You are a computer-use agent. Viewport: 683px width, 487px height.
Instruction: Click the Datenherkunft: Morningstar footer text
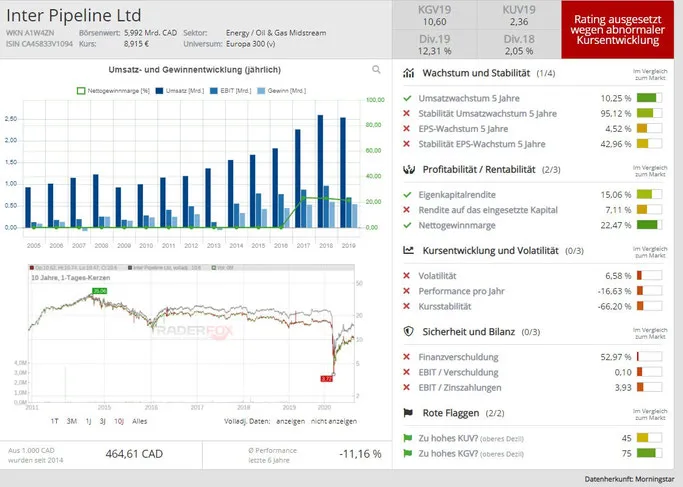pos(629,479)
